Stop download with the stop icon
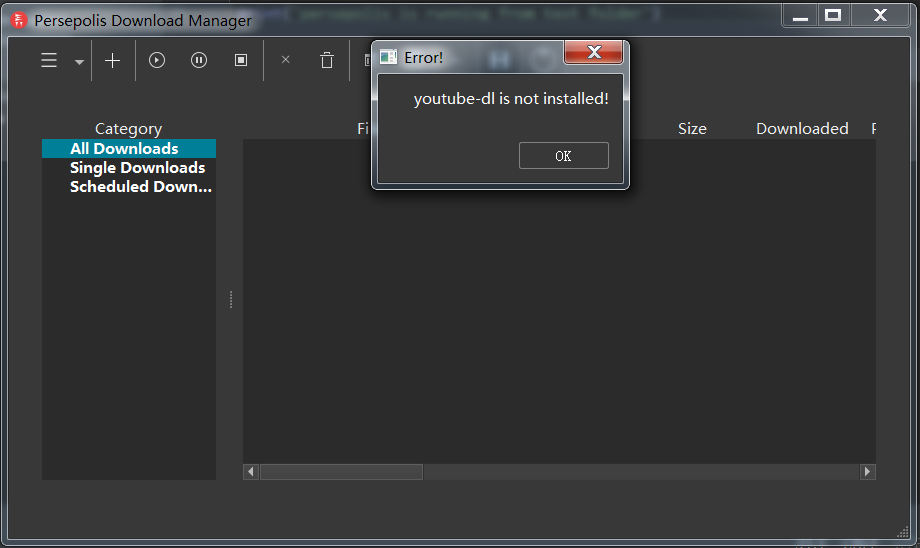Screen dimensions: 920x548 click(241, 60)
